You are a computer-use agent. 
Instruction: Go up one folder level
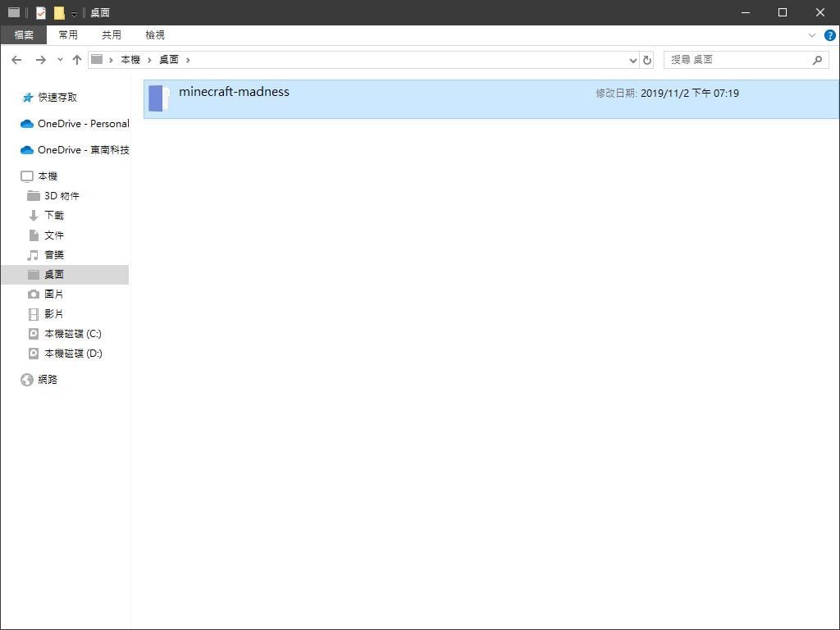click(x=76, y=60)
